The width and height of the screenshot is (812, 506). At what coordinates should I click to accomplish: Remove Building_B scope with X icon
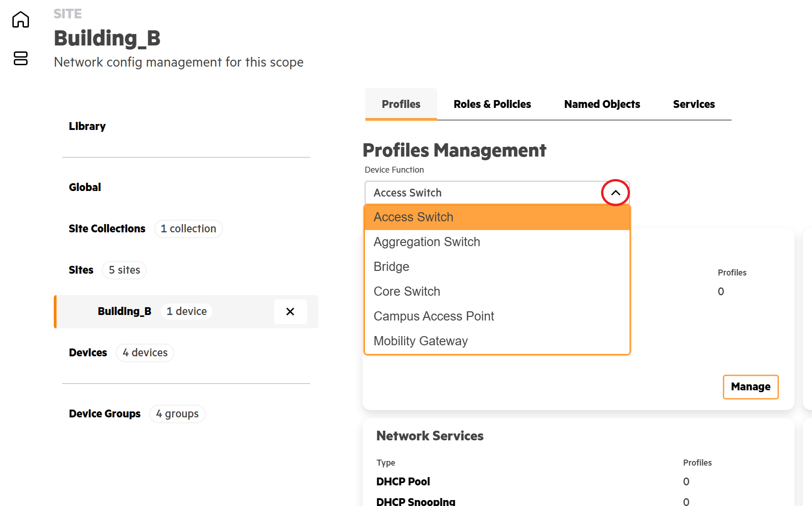point(290,312)
